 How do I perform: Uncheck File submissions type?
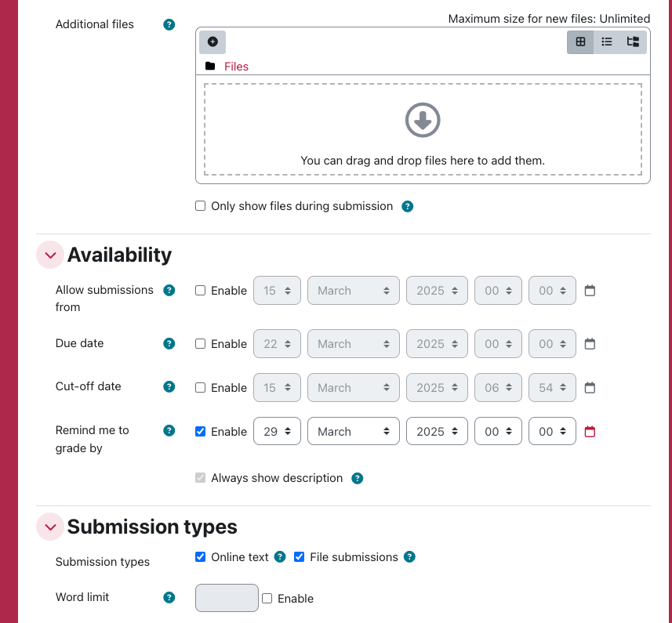coord(299,556)
